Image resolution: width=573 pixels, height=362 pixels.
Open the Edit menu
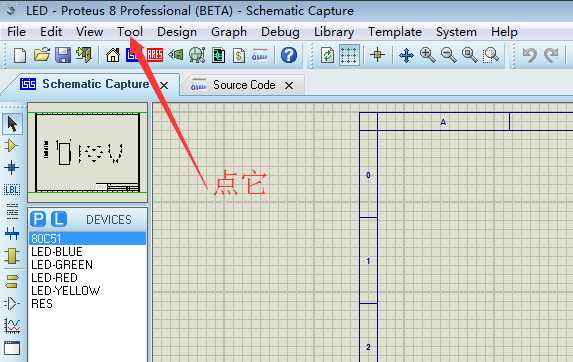pos(51,32)
